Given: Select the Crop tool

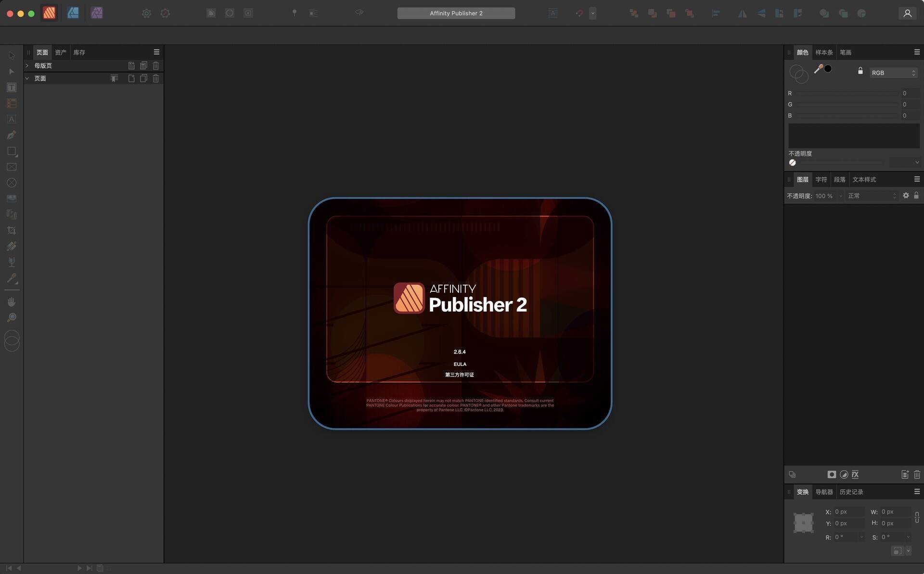Looking at the screenshot, I should [12, 231].
